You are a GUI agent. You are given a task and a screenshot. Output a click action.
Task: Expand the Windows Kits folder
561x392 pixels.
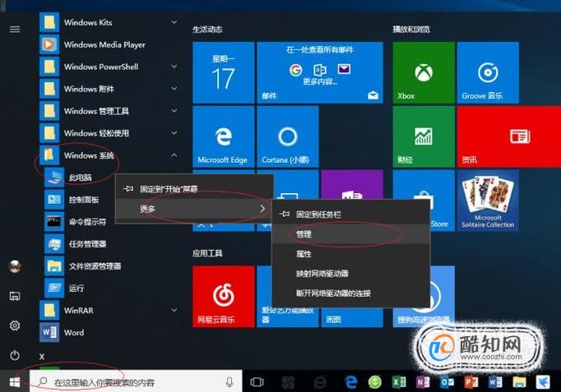109,22
